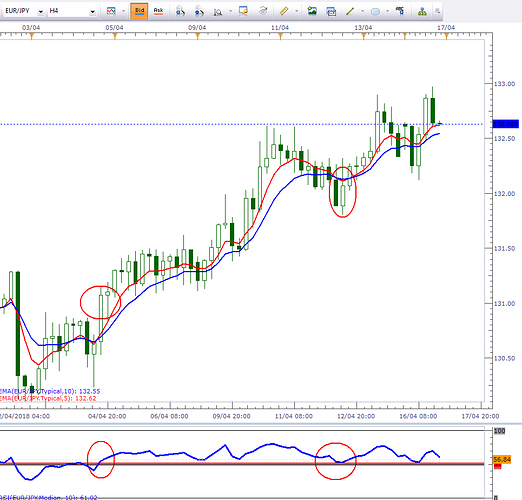Click the 12/04 20:00 time label
The width and height of the screenshot is (522, 500).
(x=356, y=416)
